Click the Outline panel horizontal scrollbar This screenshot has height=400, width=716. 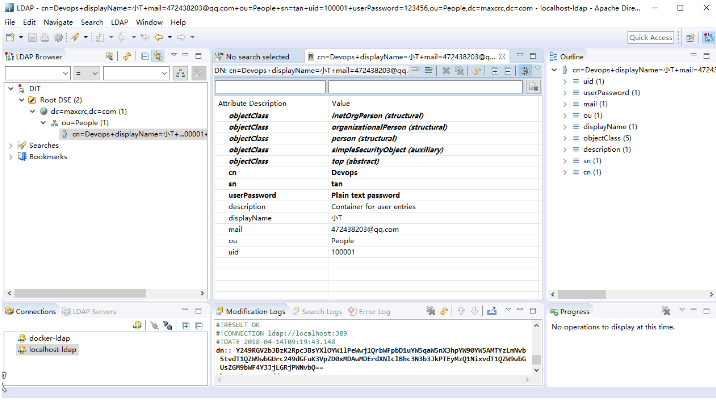[582, 295]
